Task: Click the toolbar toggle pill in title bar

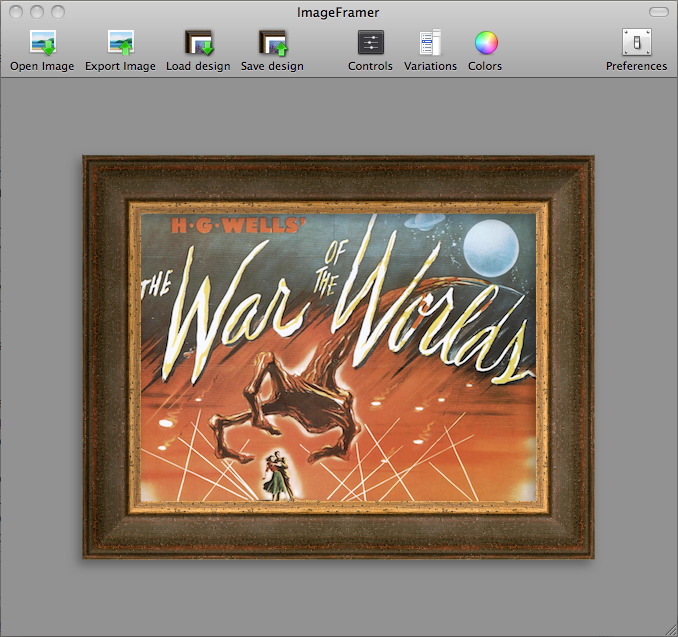Action: pos(659,12)
